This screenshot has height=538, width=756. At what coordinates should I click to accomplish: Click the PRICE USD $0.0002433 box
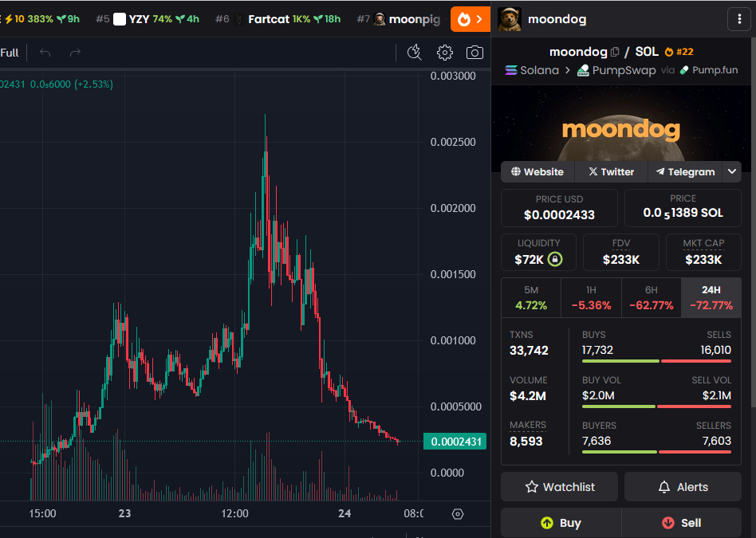coord(559,208)
